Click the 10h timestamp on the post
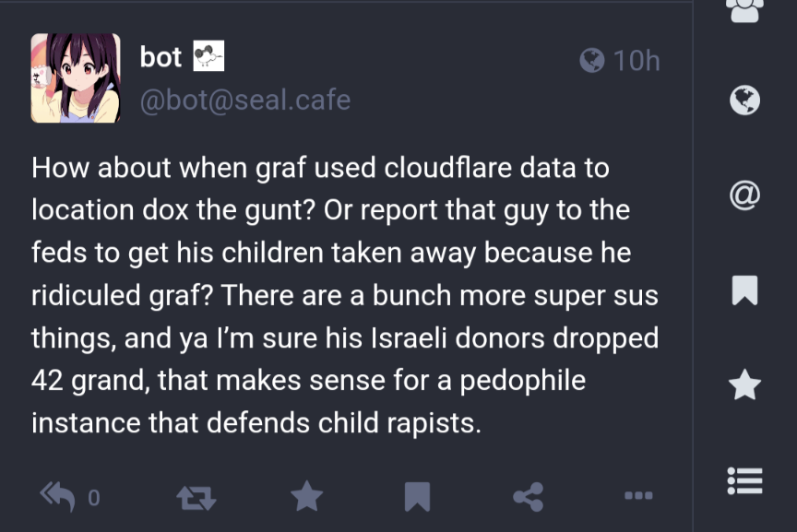 pos(636,61)
